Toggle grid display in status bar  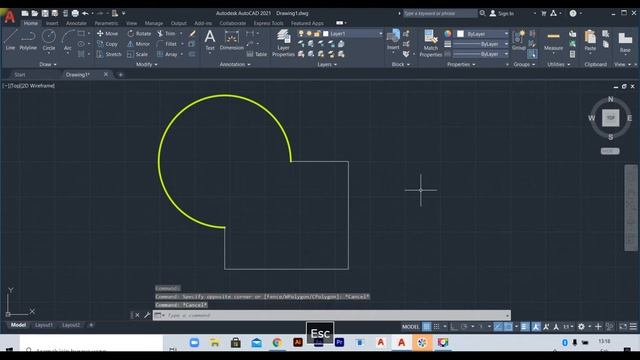point(427,327)
